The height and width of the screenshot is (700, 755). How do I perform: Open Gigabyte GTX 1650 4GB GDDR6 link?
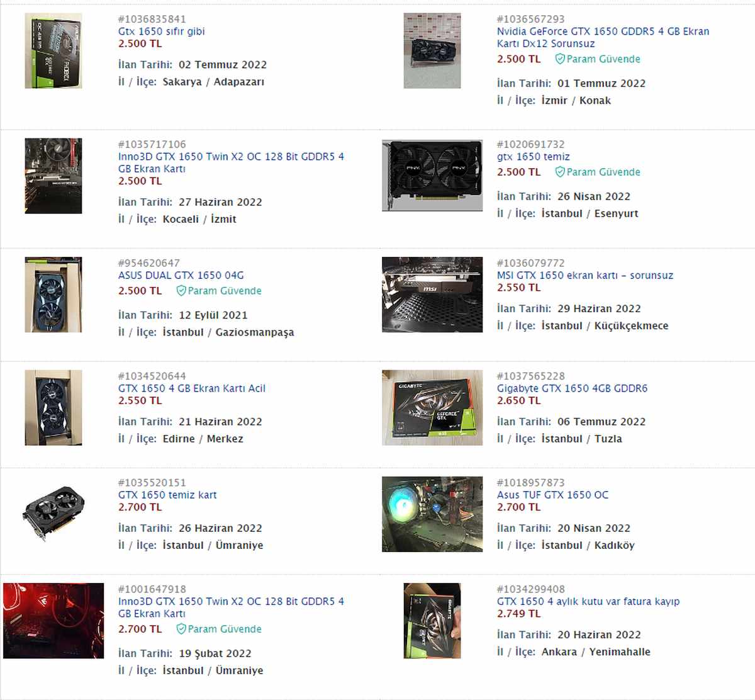pyautogui.click(x=572, y=388)
